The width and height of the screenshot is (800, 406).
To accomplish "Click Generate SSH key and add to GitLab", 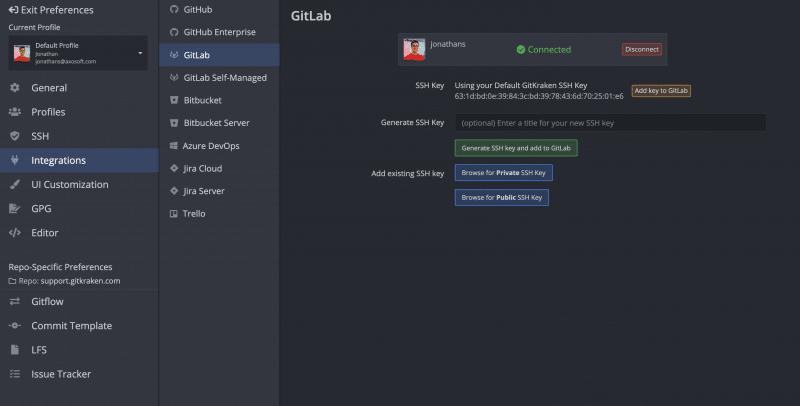I will [516, 148].
